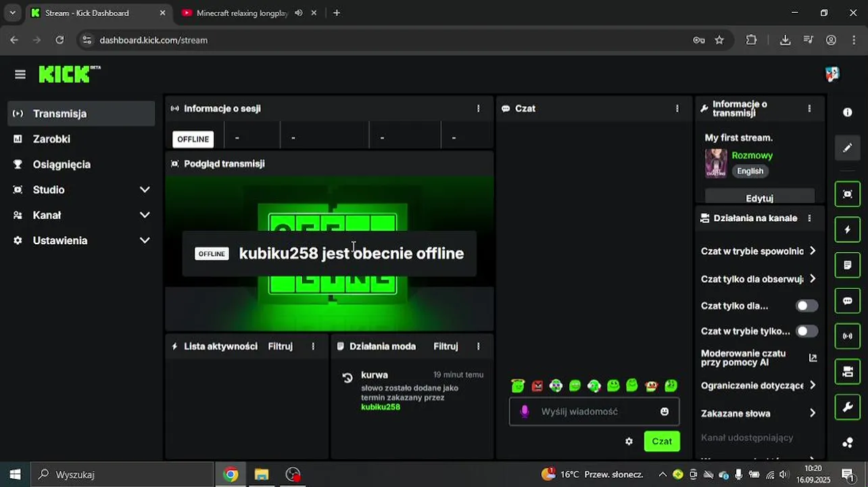Screen dimensions: 868x487
Task: Open Czat w trybie spowolnionym options
Action: [759, 251]
